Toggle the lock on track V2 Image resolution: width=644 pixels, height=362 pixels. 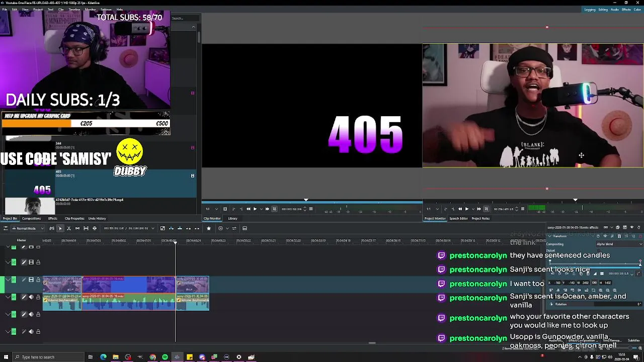[x=38, y=262]
